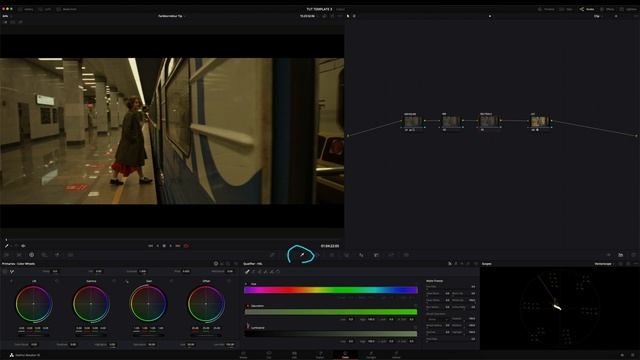Select the Color Wheels palette icon

pyautogui.click(x=31, y=255)
